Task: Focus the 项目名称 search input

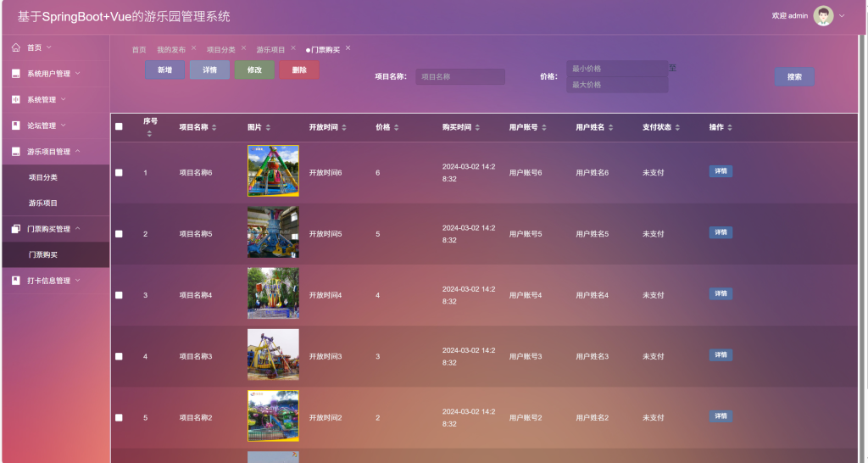Action: coord(460,77)
